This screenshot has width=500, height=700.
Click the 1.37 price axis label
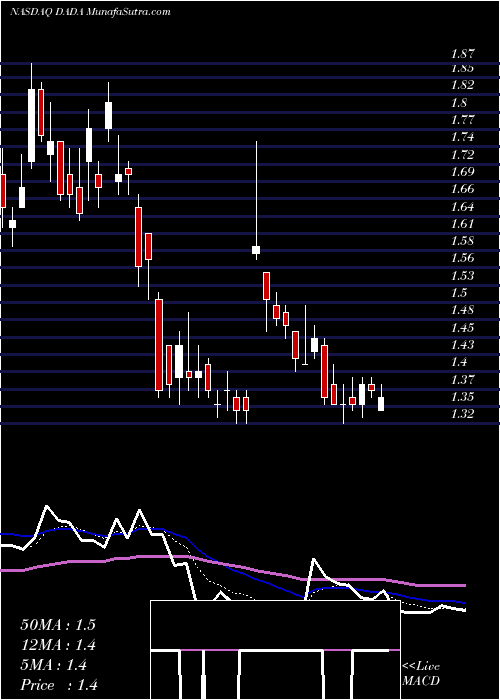tap(462, 380)
